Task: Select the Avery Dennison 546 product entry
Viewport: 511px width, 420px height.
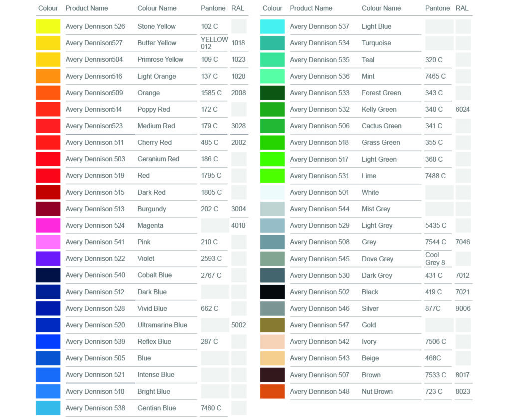Action: [320, 308]
